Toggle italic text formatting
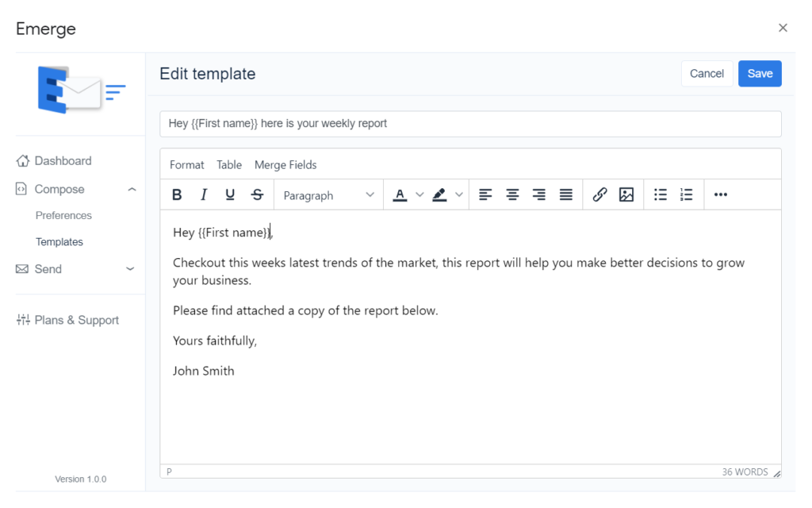This screenshot has width=812, height=508. 204,195
